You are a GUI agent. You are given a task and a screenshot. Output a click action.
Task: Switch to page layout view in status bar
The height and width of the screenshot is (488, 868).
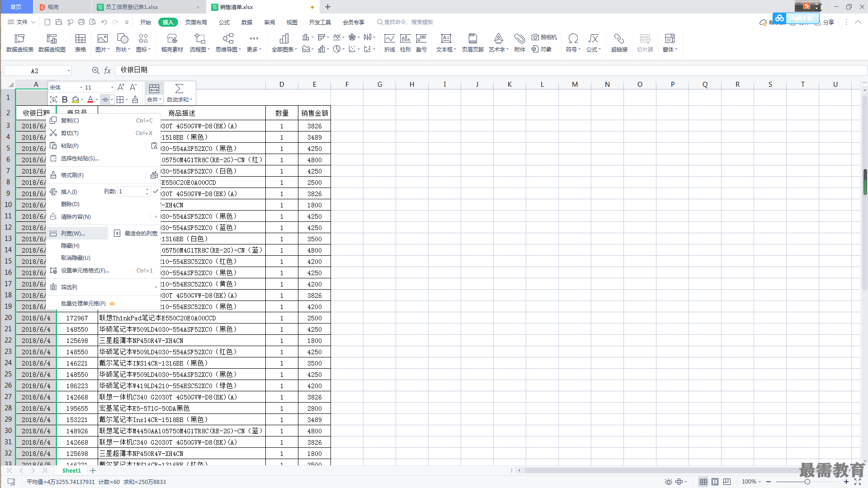(715, 482)
